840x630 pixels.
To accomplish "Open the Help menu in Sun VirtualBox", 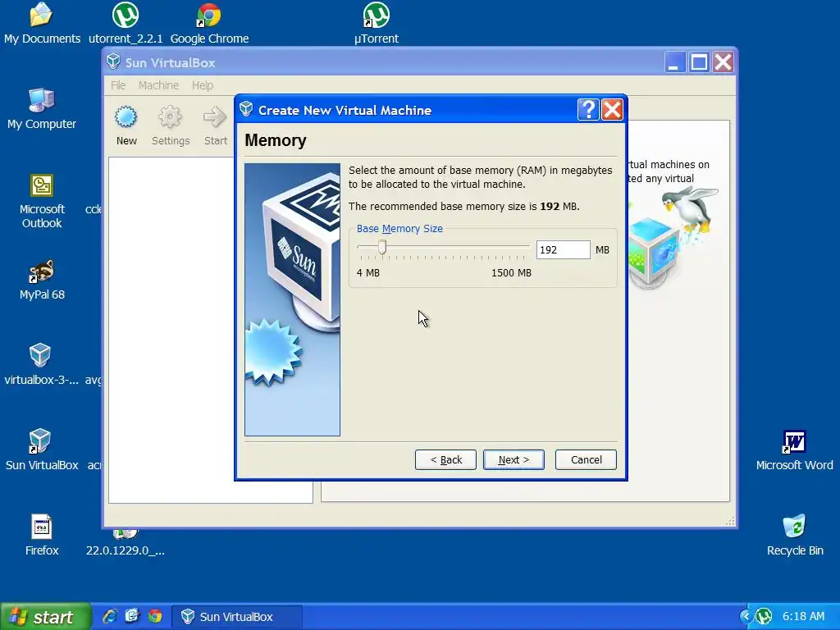I will pos(203,85).
